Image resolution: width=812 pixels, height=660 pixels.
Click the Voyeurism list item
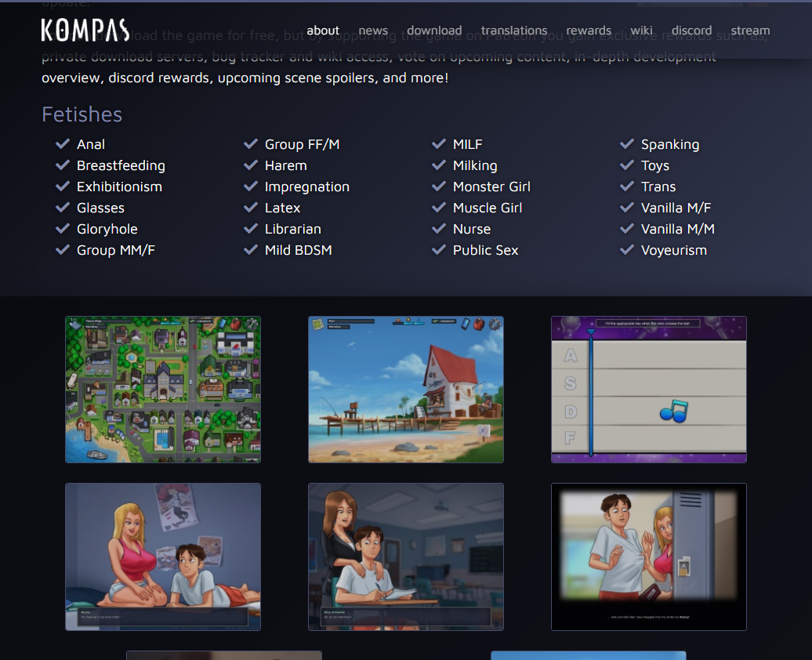(x=674, y=250)
